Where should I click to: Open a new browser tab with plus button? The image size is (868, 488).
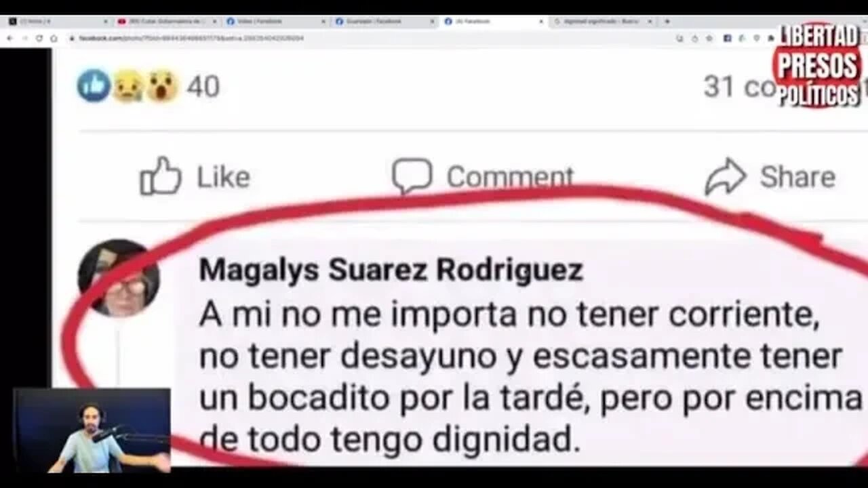pos(667,22)
